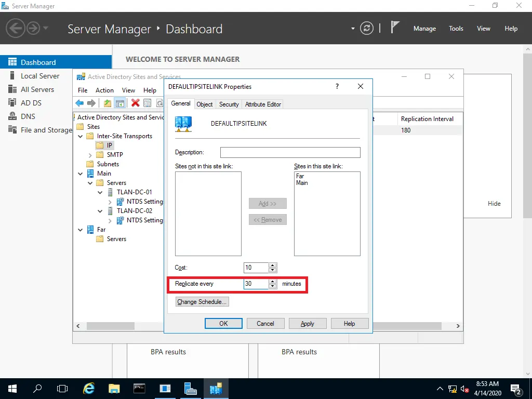Click the Replicate every minutes field

(256, 284)
